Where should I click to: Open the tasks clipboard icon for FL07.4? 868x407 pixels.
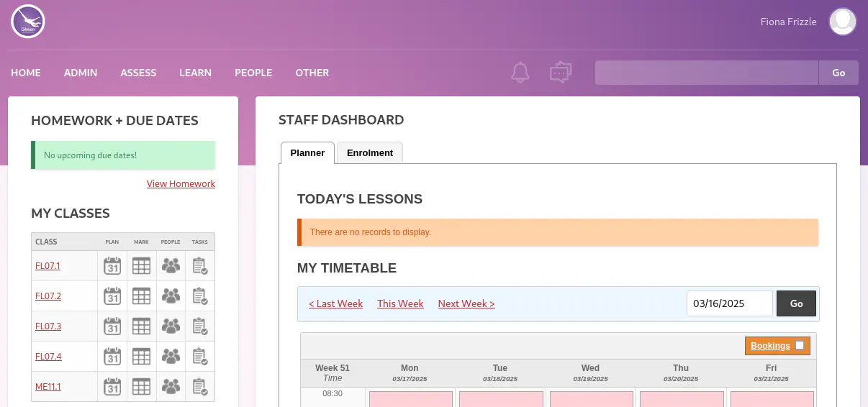coord(200,357)
